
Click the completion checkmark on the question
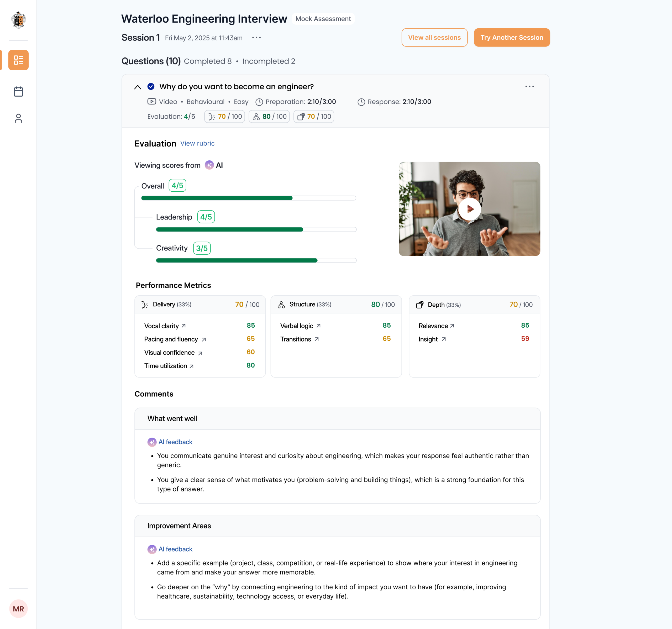pos(151,87)
